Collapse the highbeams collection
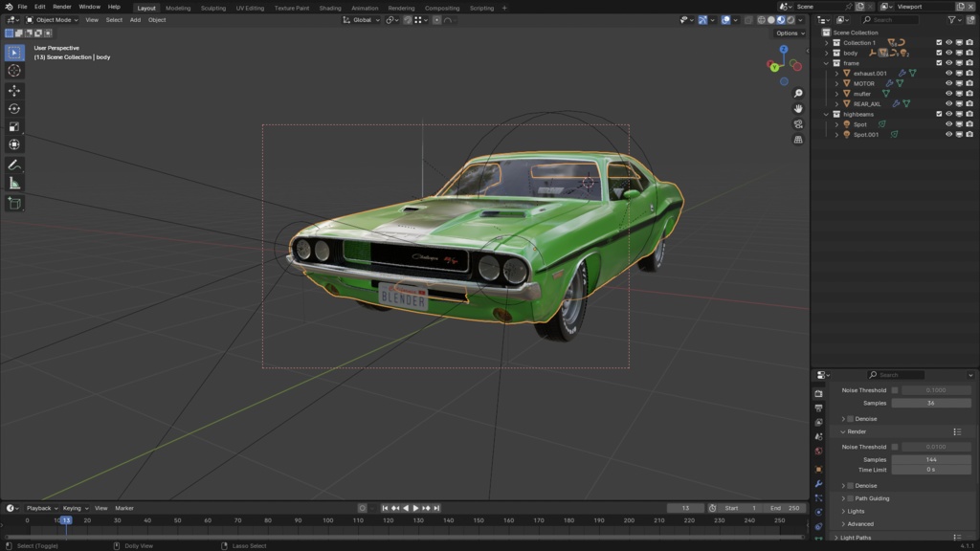 (827, 115)
